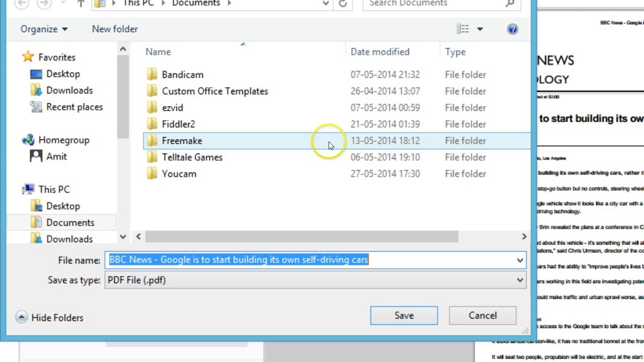Screen dimensions: 644x362
Task: Open the Organize menu
Action: 44,29
